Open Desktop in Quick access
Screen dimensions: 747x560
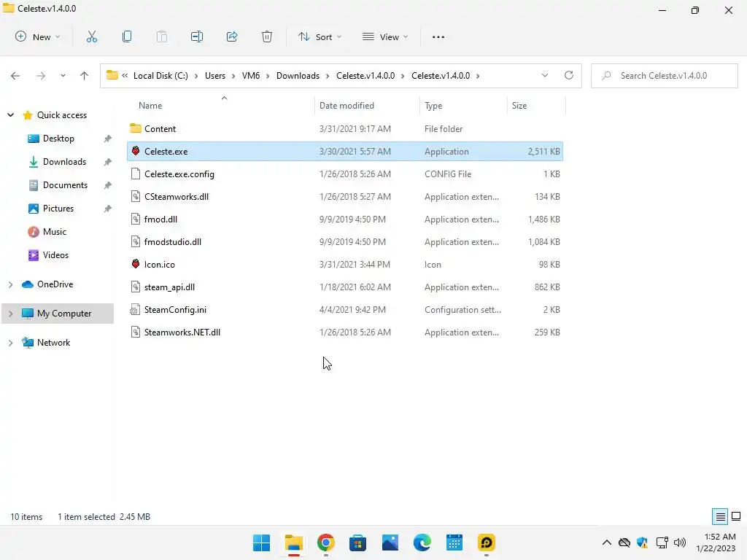[x=58, y=138]
